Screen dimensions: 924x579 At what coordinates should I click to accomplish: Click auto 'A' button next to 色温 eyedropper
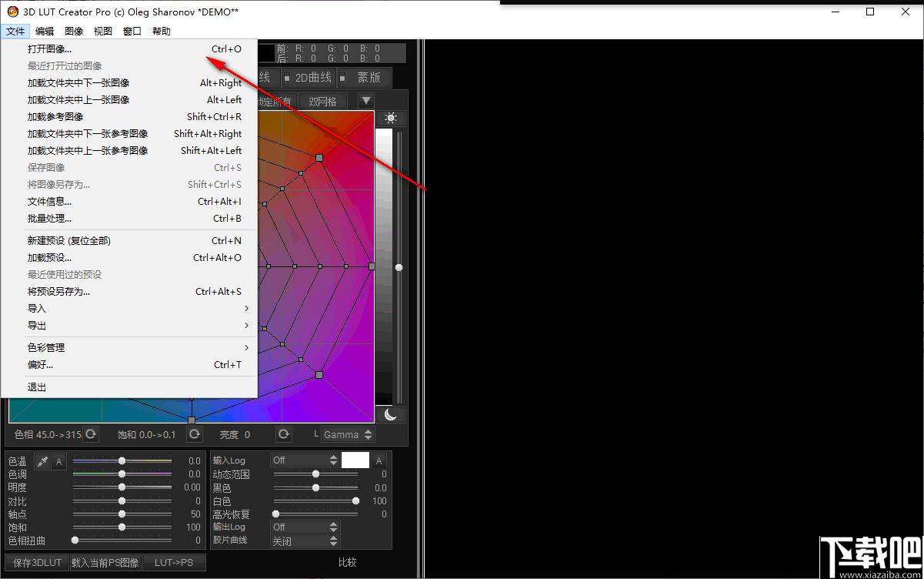click(x=59, y=461)
